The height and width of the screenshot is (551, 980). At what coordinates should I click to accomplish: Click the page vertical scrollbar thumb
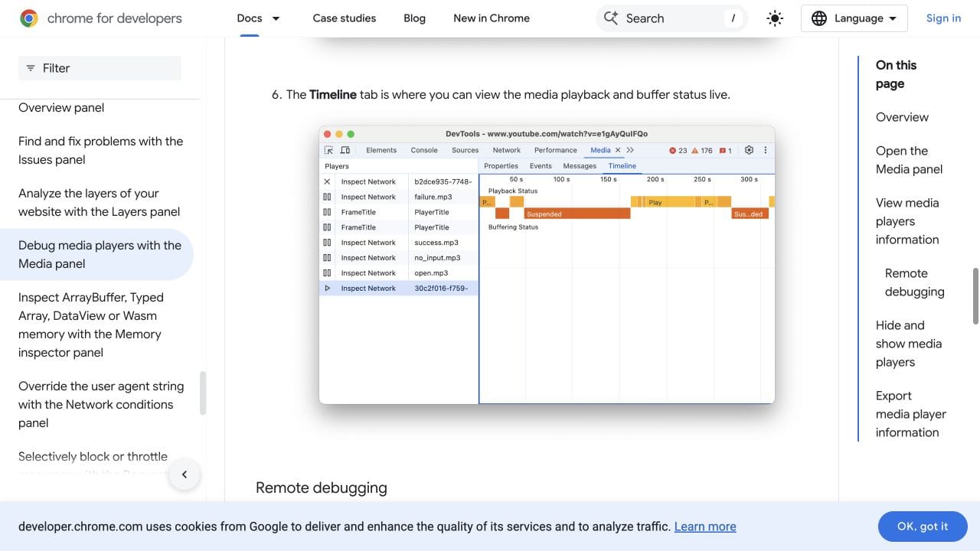975,296
